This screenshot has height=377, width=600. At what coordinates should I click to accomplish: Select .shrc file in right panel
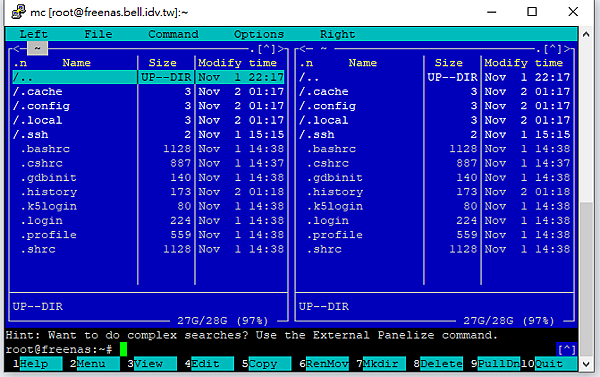pyautogui.click(x=435, y=249)
